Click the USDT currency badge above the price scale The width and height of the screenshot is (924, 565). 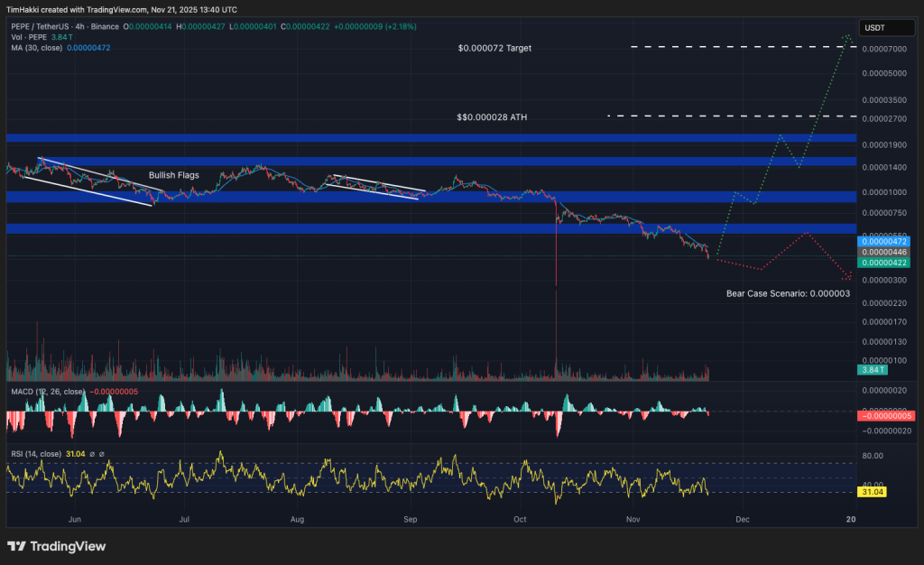[885, 28]
